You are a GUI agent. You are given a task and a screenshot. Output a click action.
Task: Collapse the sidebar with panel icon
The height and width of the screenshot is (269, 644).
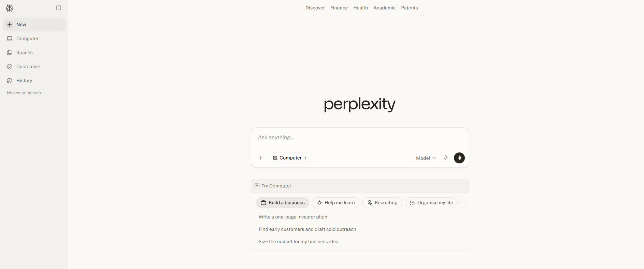point(59,8)
